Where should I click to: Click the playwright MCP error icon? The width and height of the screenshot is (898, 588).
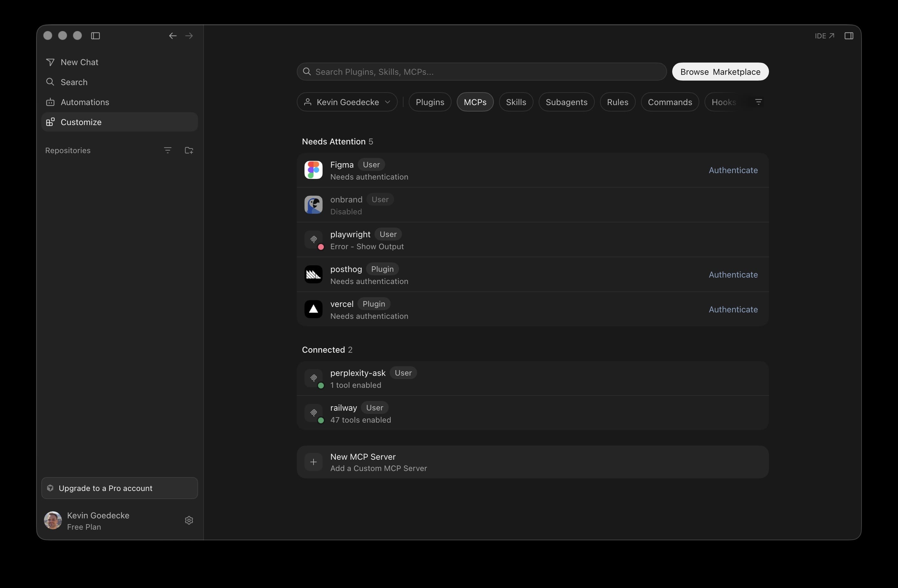[x=313, y=240]
